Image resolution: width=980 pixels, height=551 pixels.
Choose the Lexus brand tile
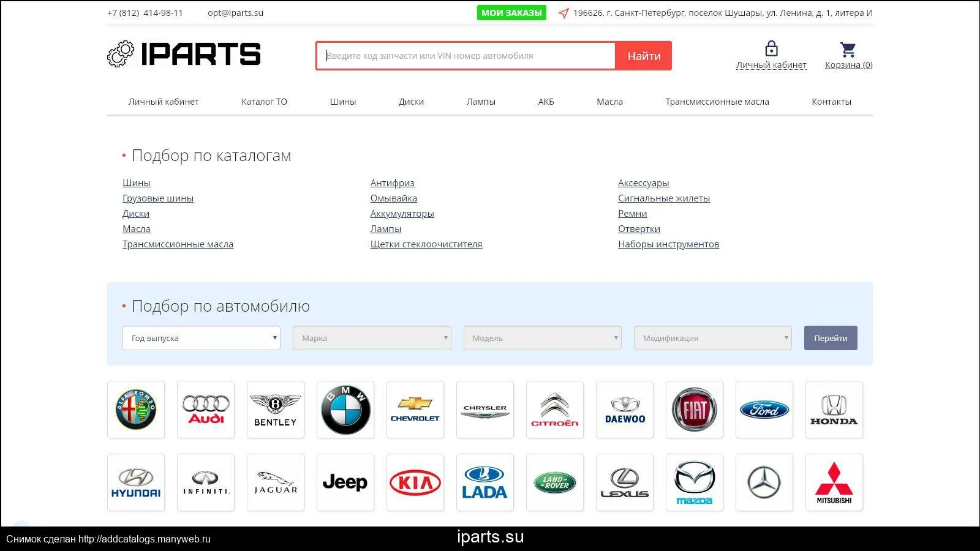pos(625,482)
